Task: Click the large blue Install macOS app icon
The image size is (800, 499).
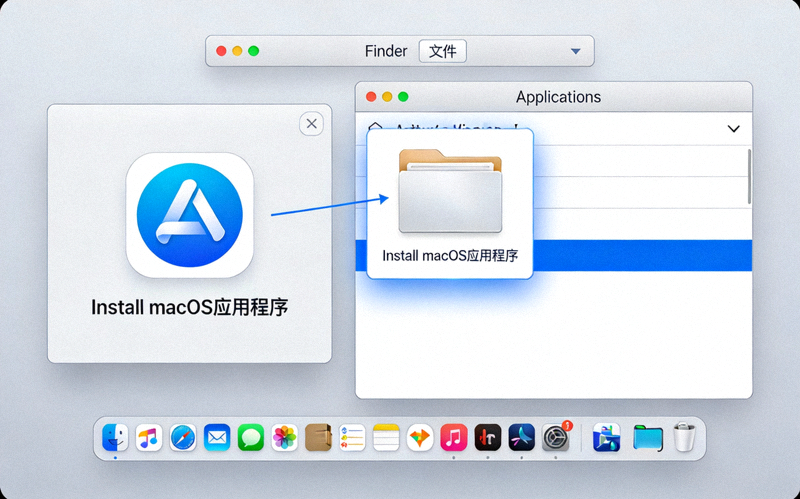Action: pos(190,215)
